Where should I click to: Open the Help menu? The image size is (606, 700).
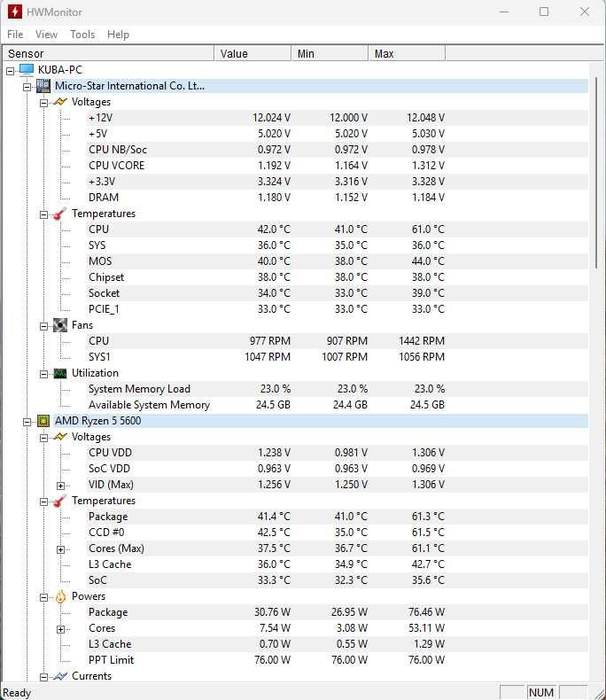118,35
